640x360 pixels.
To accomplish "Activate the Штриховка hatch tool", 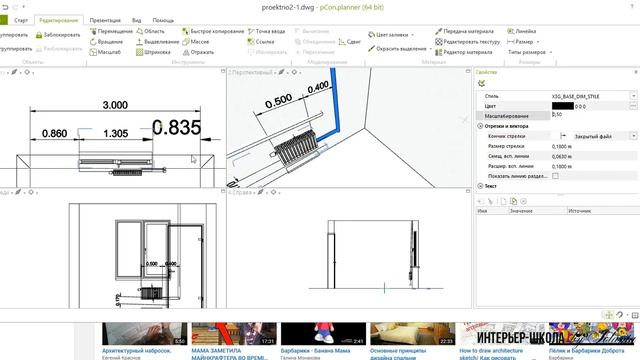I will click(x=153, y=52).
